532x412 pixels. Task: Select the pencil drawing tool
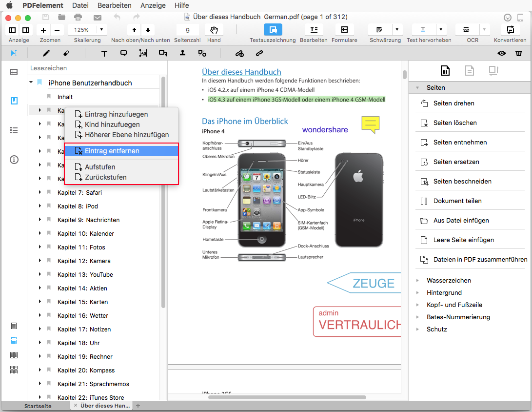pyautogui.click(x=46, y=53)
